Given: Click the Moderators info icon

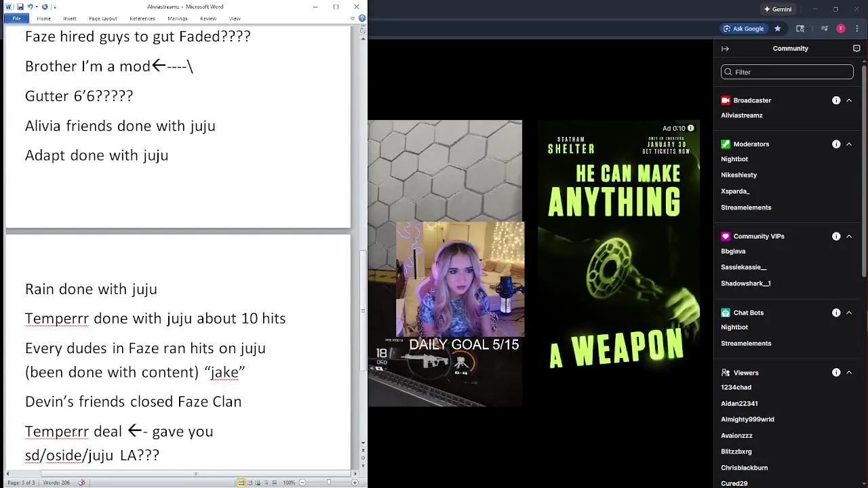Looking at the screenshot, I should [836, 144].
